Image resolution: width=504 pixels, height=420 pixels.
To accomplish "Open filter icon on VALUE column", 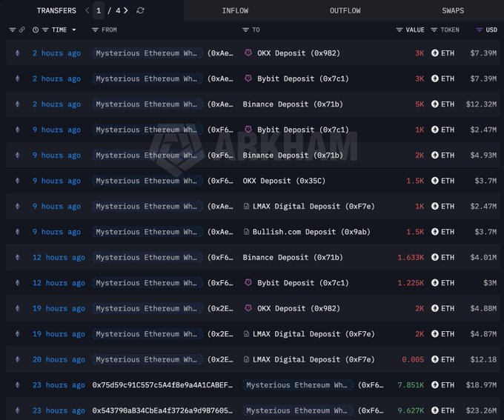I will pos(399,30).
